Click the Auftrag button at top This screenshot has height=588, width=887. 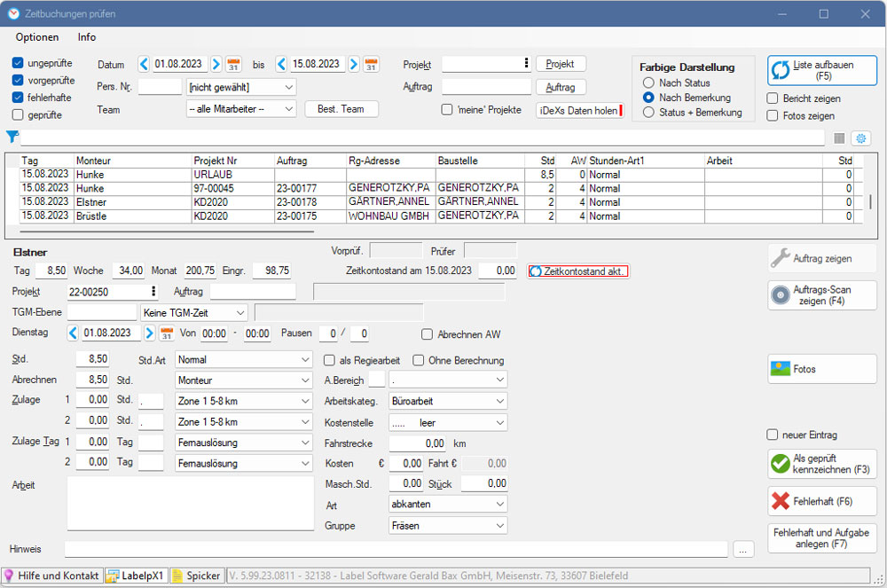click(560, 87)
